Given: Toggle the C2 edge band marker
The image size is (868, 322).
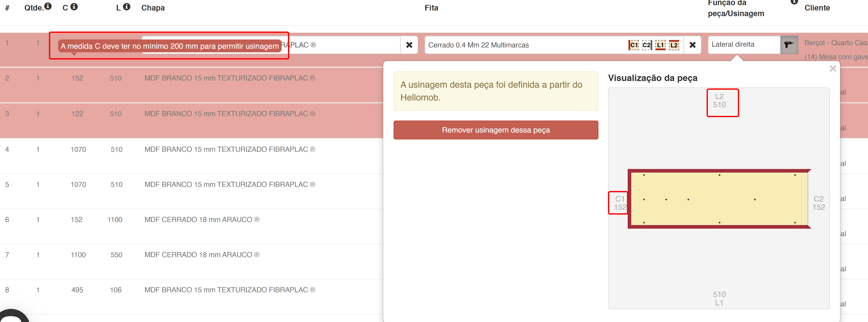Looking at the screenshot, I should 646,45.
